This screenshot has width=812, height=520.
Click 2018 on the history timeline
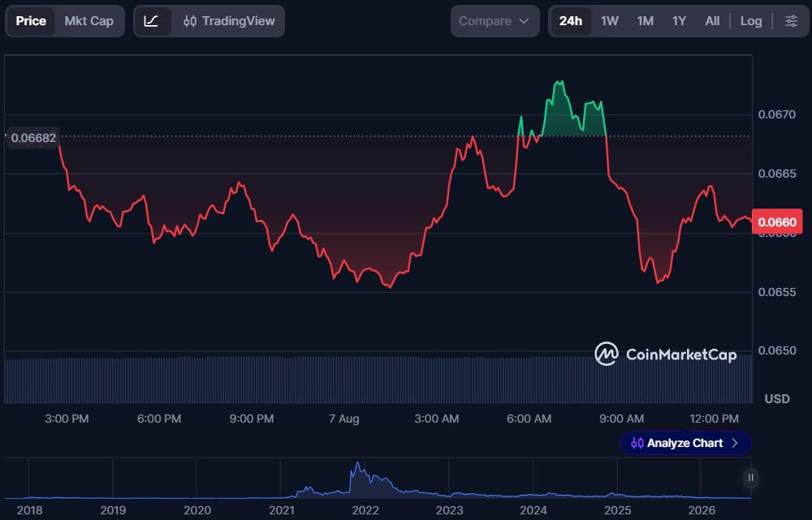(x=29, y=510)
